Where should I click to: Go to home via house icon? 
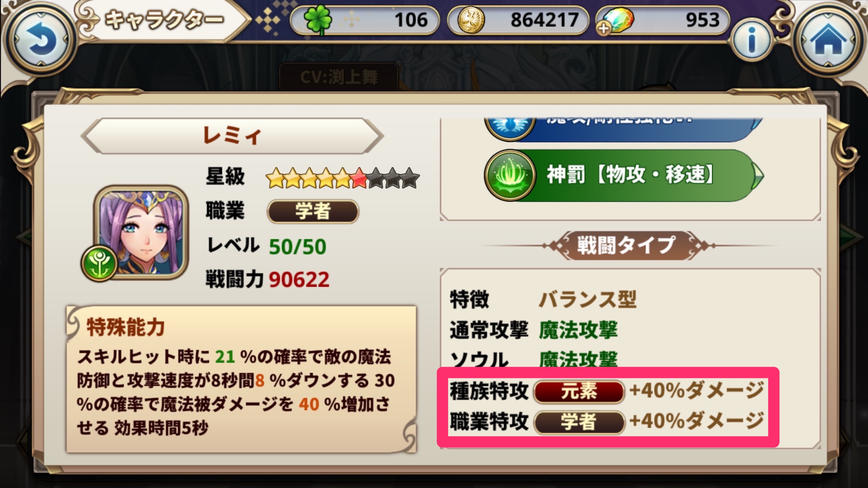pos(828,40)
